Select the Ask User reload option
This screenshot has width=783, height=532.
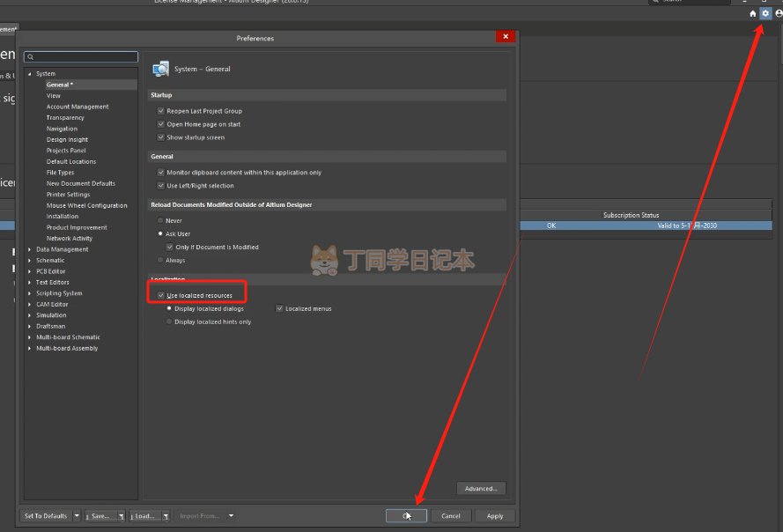[160, 233]
